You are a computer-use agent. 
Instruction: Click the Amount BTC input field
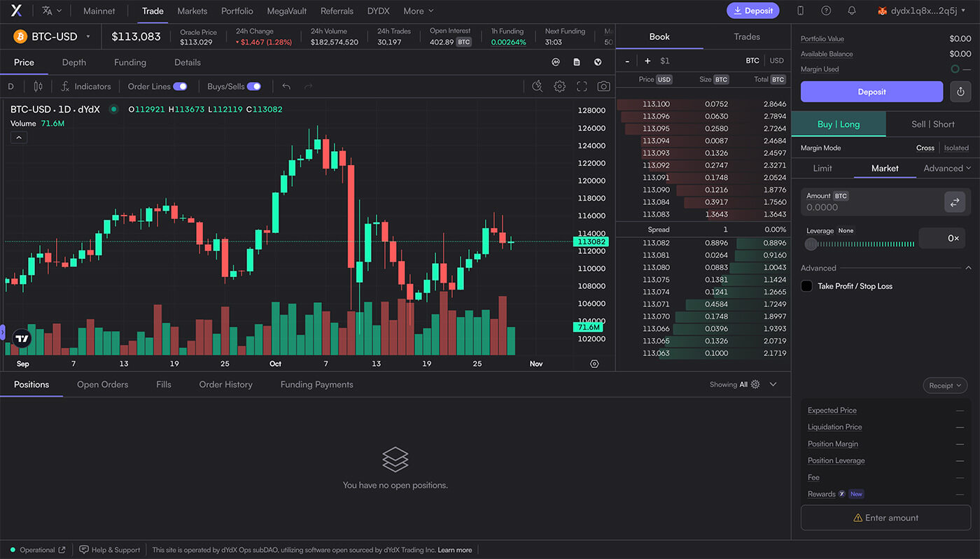[868, 207]
